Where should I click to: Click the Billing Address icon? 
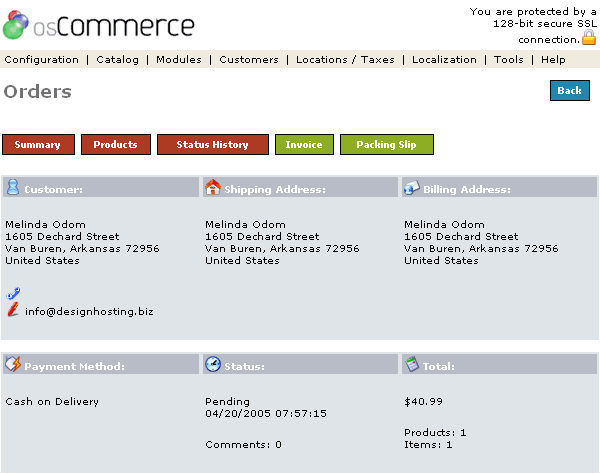click(x=412, y=187)
